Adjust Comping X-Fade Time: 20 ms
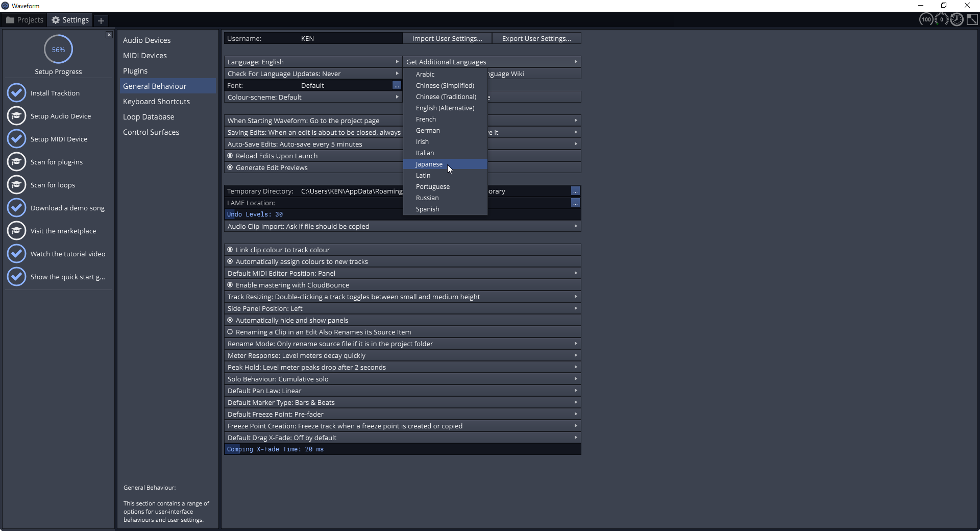Image resolution: width=980 pixels, height=531 pixels. (402, 449)
